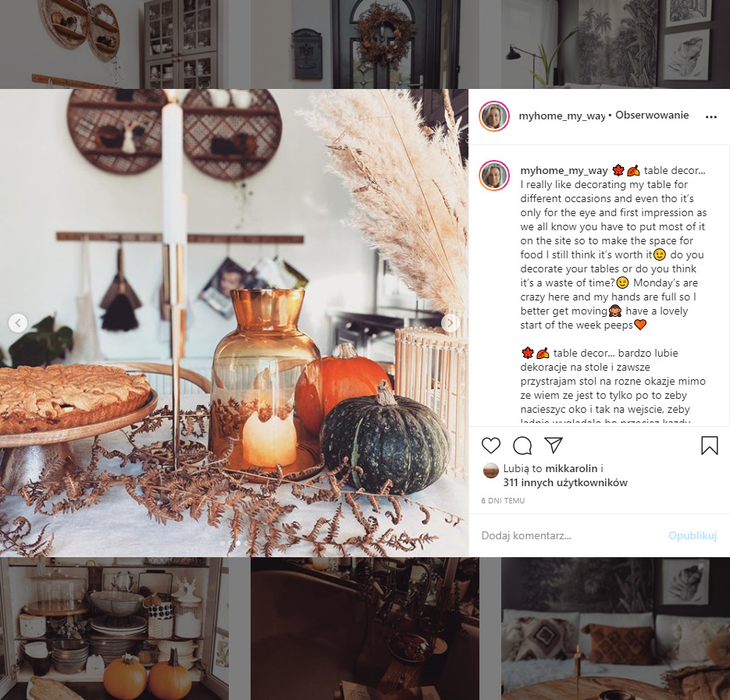Screen dimensions: 730x700
Task: View the 311 innych użytkowników likes list
Action: [565, 482]
